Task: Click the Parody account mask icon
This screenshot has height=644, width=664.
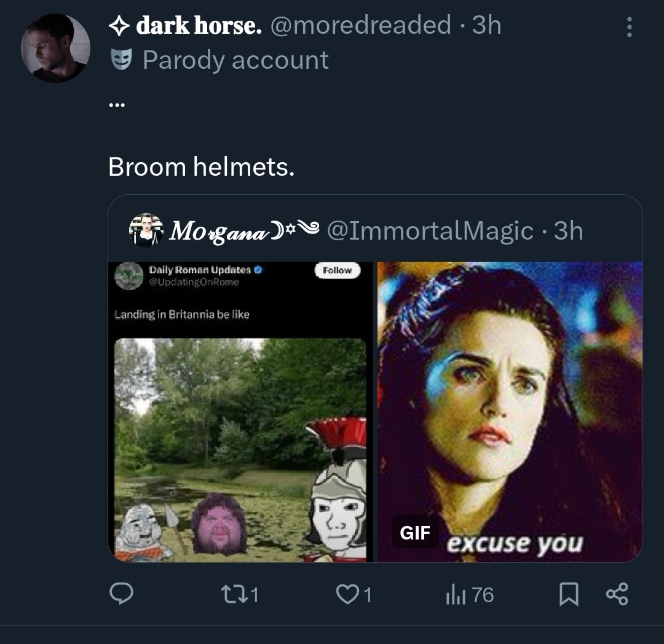Action: [121, 60]
